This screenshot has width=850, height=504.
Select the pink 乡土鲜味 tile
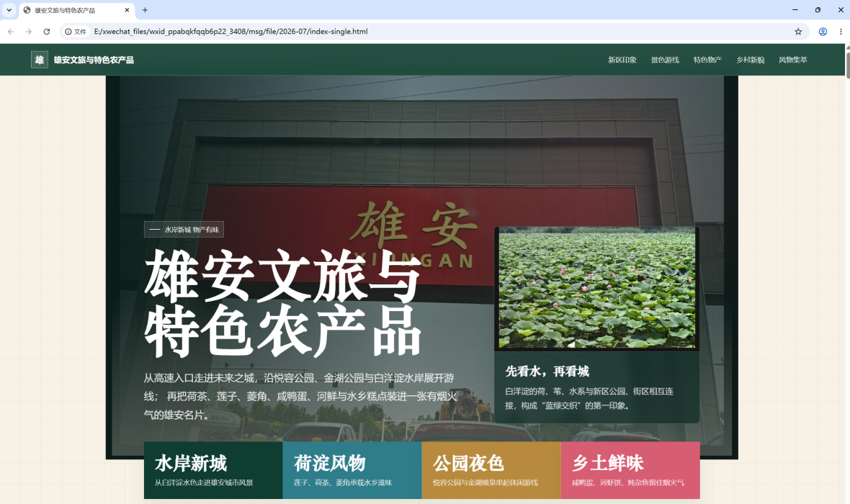[630, 470]
